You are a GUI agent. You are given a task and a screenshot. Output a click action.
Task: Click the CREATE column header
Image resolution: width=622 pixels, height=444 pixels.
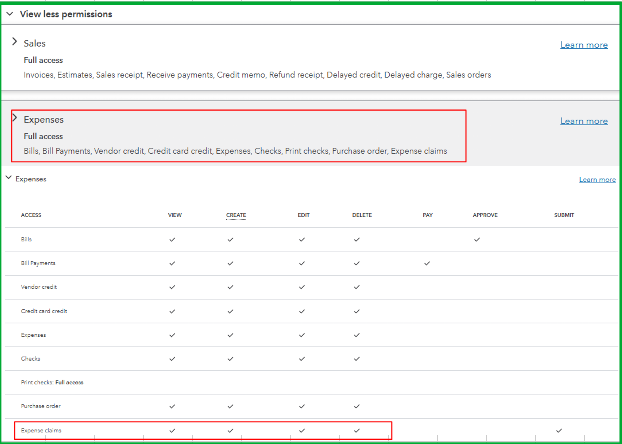[x=236, y=215]
